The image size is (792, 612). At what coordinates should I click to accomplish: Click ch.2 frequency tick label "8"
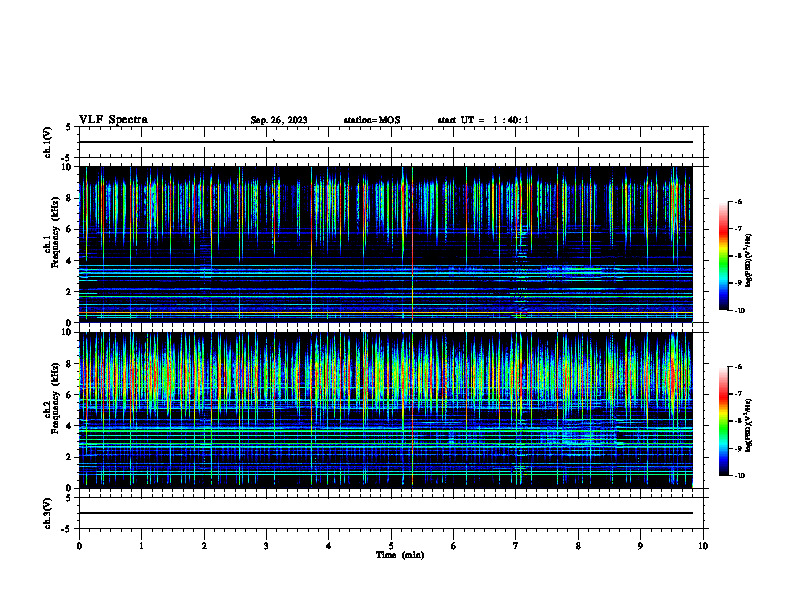coord(69,364)
